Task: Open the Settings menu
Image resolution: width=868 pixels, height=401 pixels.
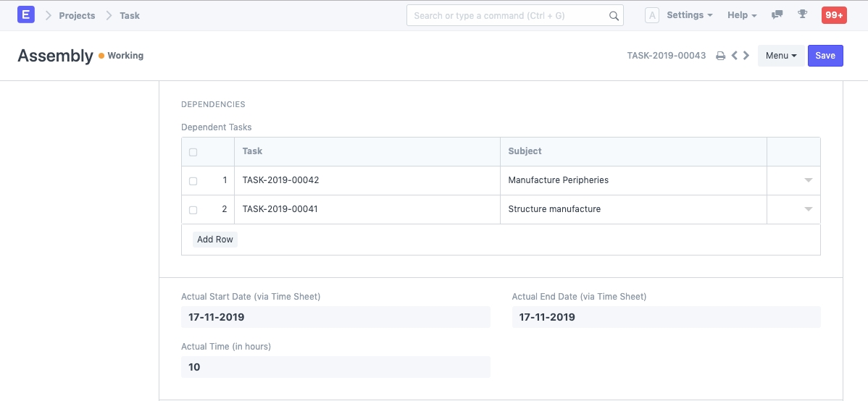Action: 689,15
